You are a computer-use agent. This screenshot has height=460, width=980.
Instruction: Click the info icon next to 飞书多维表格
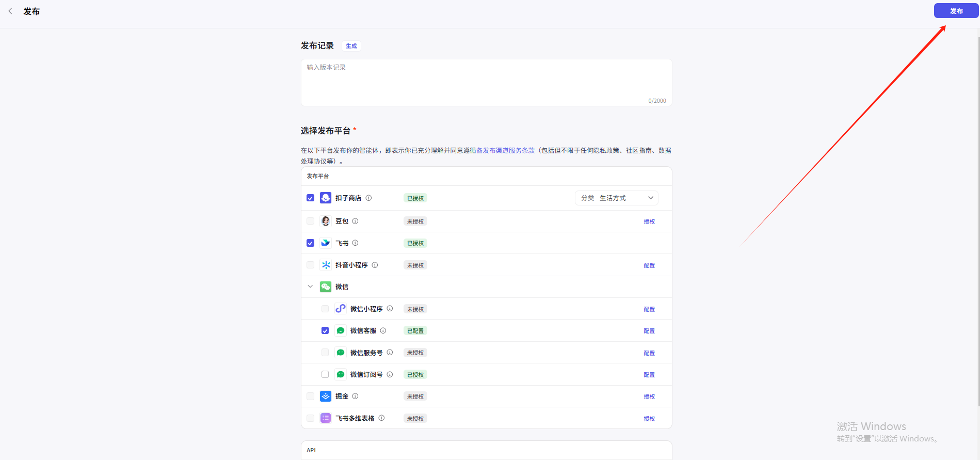click(381, 418)
